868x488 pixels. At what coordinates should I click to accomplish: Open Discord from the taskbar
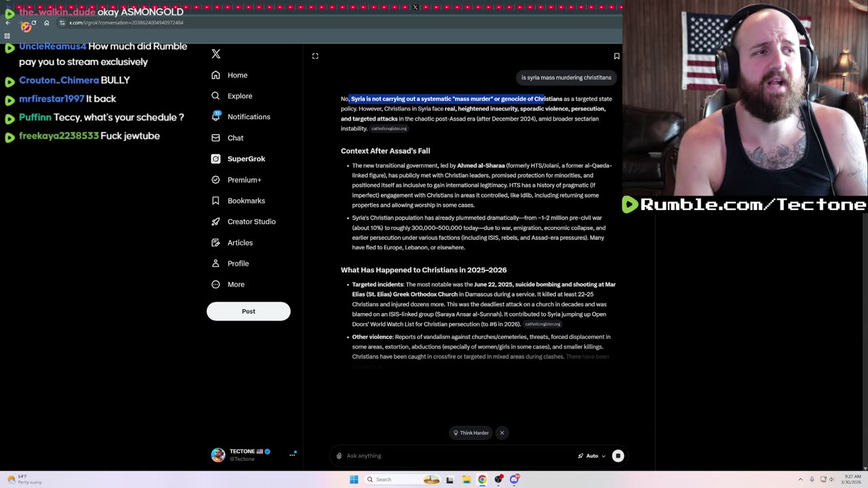(515, 479)
